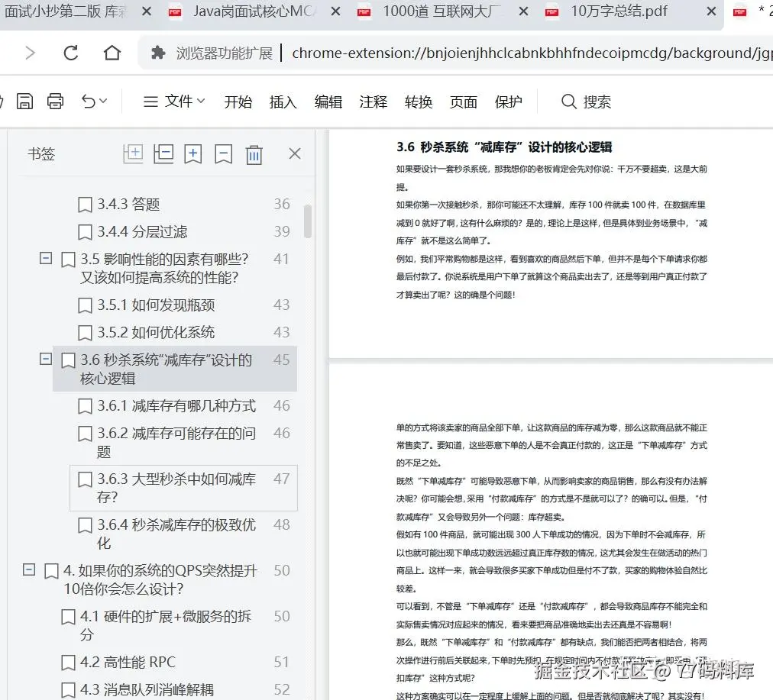Screen dimensions: 773x700
Task: Switch to the 编辑 tab
Action: [328, 102]
